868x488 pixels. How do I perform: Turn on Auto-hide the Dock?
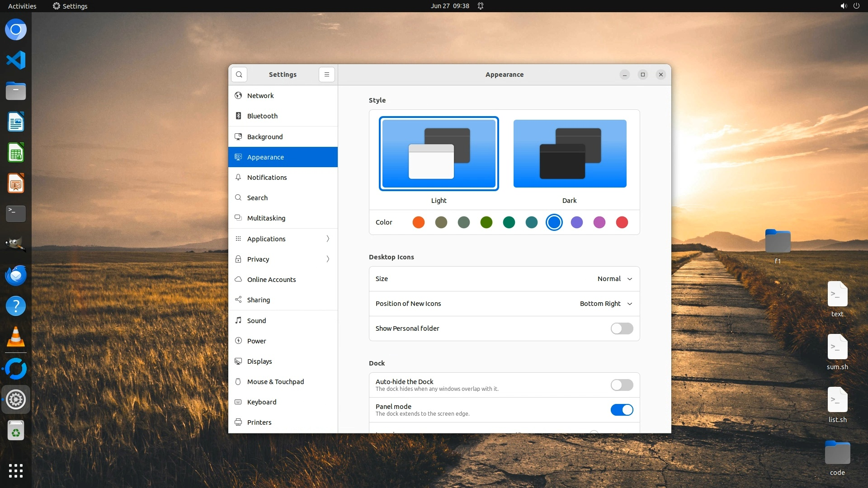622,385
